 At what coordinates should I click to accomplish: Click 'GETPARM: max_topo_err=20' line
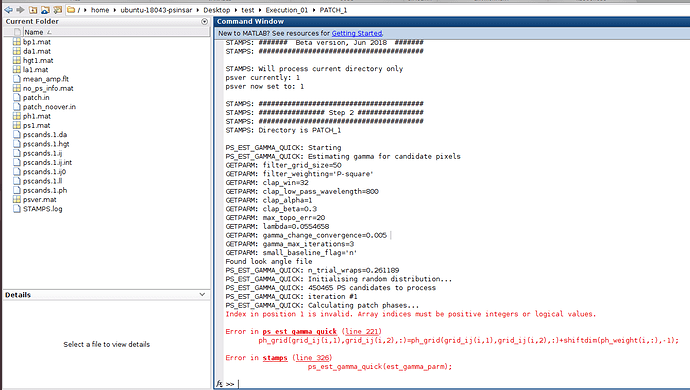[275, 217]
